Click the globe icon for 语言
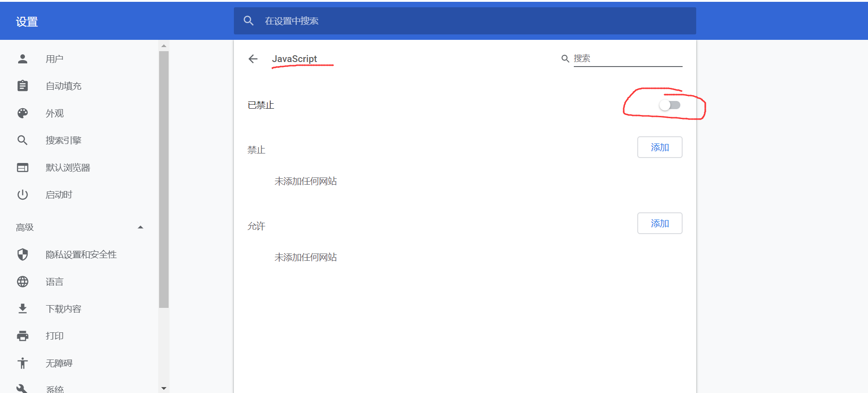Viewport: 868px width, 393px height. (23, 282)
